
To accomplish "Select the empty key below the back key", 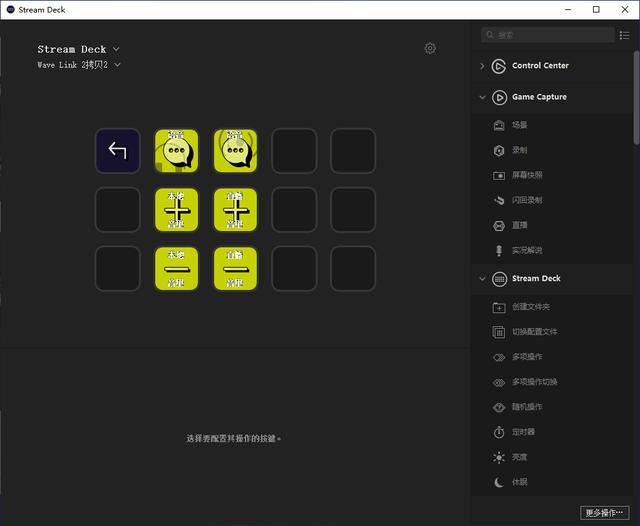I will point(118,210).
